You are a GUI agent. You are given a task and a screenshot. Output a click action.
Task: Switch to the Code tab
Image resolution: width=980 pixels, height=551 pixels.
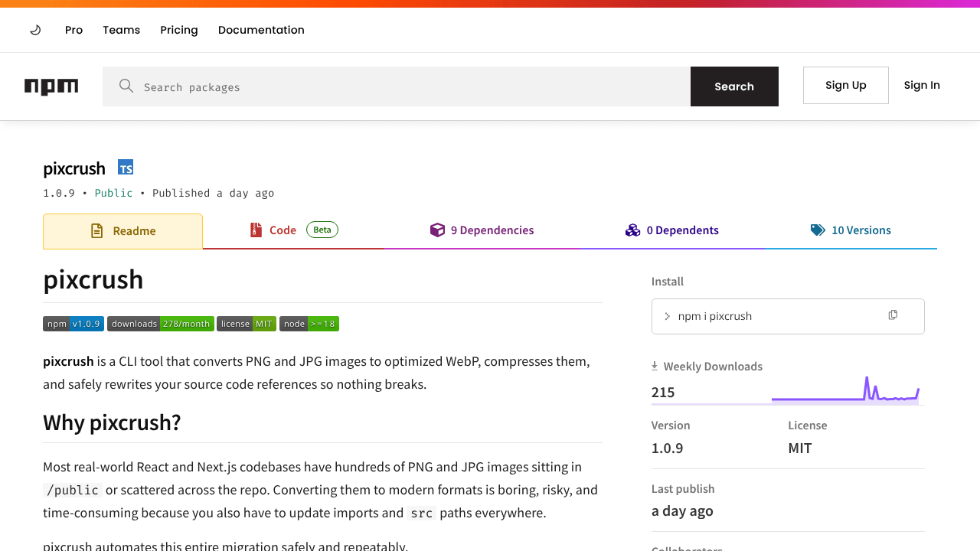pos(294,230)
